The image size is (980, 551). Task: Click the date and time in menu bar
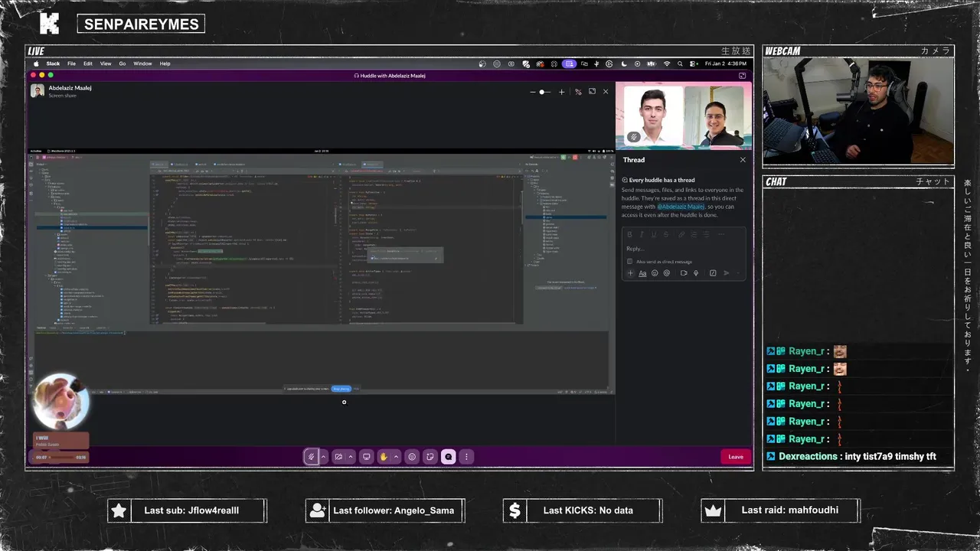click(727, 64)
